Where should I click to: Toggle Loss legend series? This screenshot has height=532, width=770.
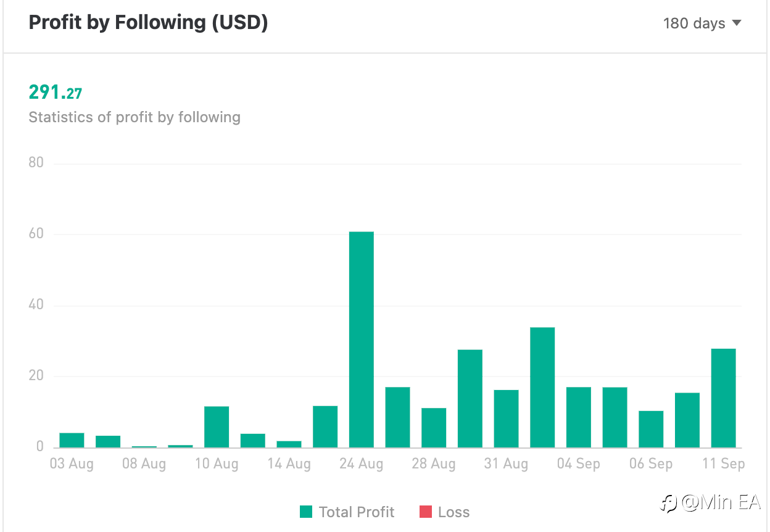pos(453,512)
